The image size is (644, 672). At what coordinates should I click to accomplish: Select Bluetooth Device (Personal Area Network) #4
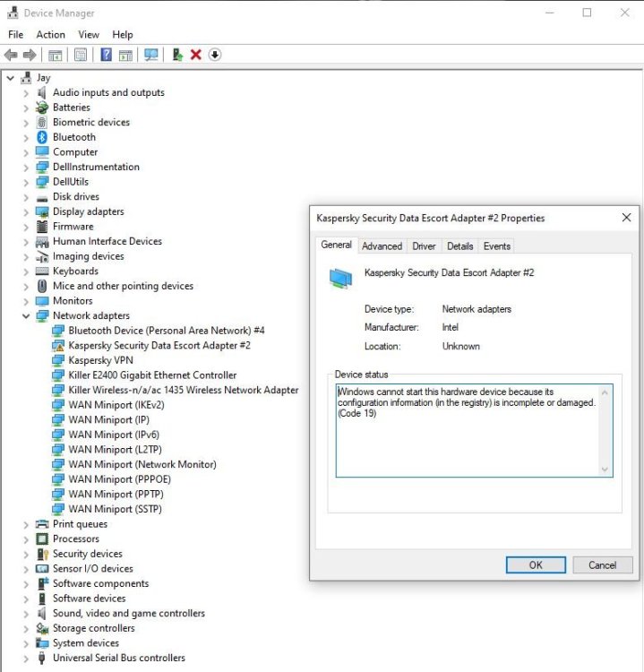[x=167, y=331]
